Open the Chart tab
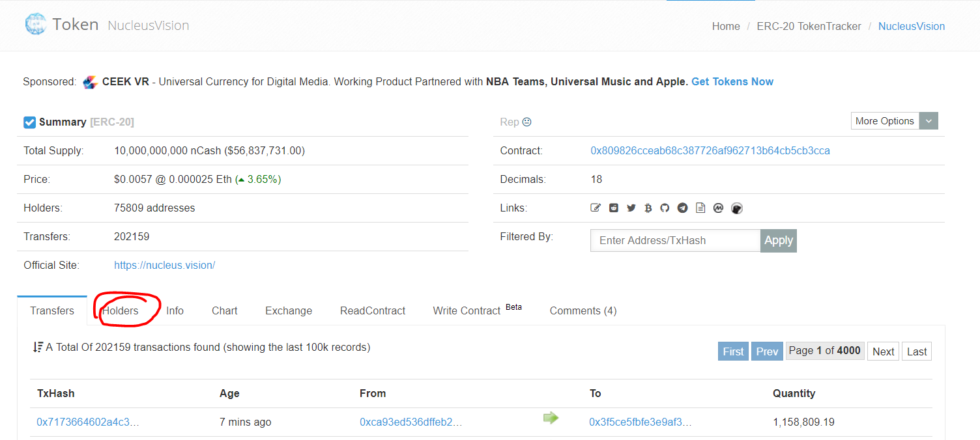 [x=225, y=310]
